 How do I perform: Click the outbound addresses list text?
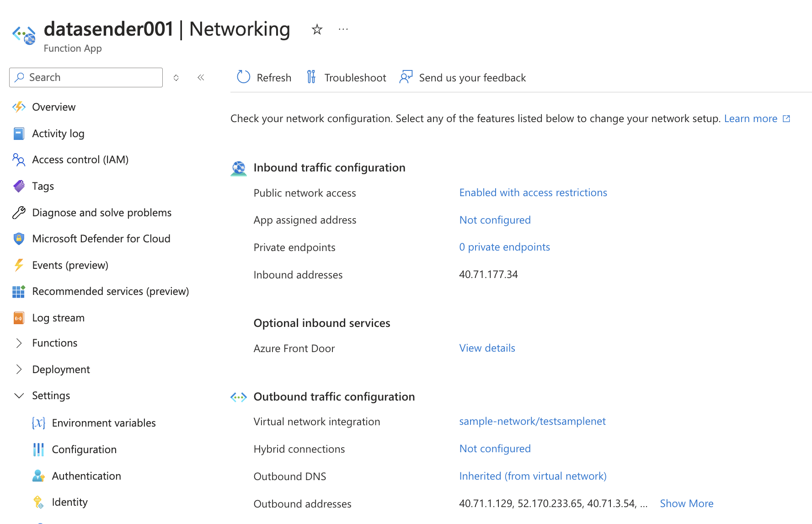coord(553,503)
